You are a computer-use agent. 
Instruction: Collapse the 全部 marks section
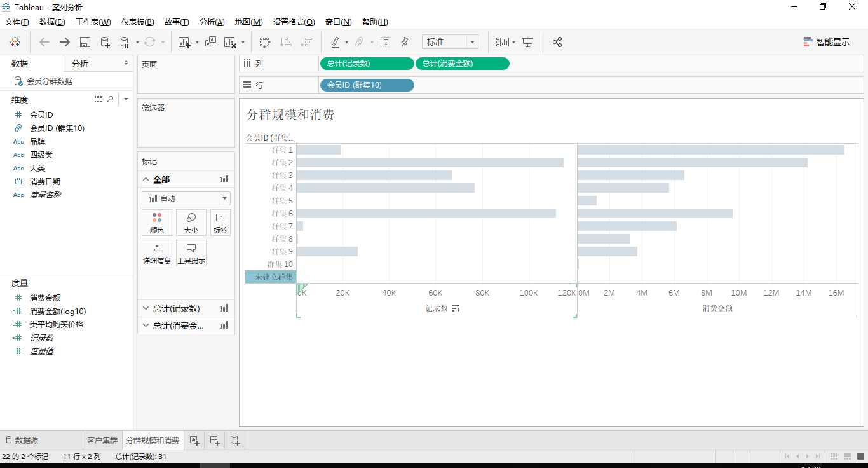click(x=146, y=180)
